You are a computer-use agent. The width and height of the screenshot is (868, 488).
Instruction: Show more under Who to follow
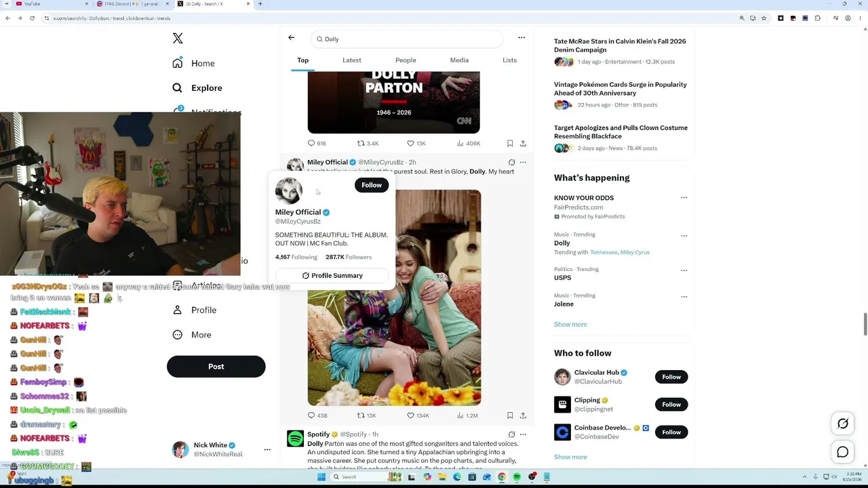pyautogui.click(x=570, y=457)
